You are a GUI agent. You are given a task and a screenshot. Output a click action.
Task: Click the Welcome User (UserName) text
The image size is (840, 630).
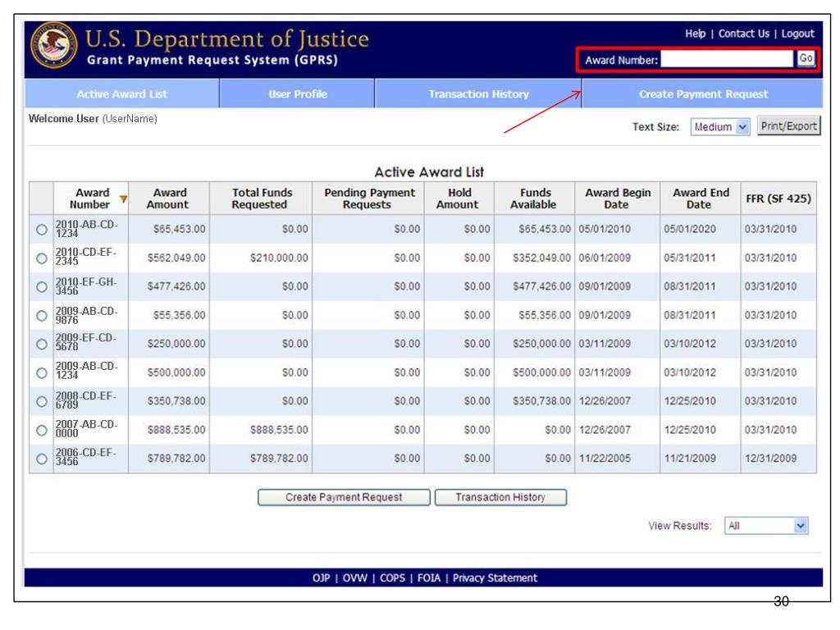coord(93,119)
